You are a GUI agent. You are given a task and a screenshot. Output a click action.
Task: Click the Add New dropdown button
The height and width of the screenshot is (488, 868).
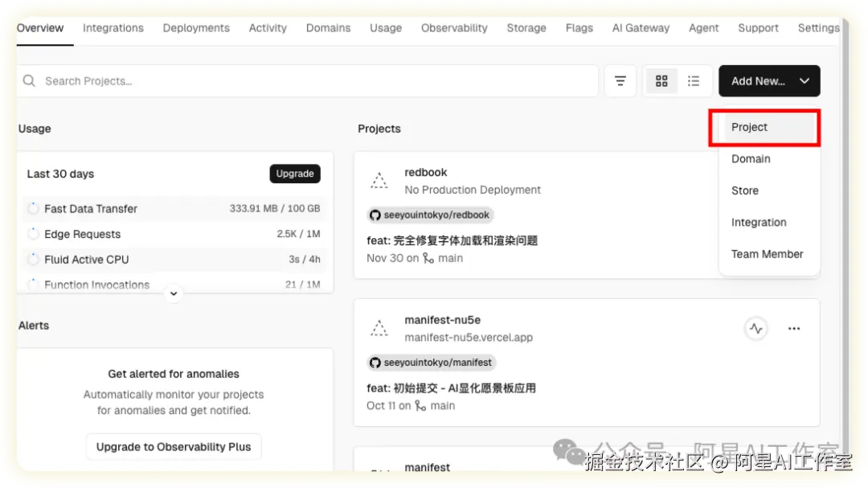(x=769, y=81)
